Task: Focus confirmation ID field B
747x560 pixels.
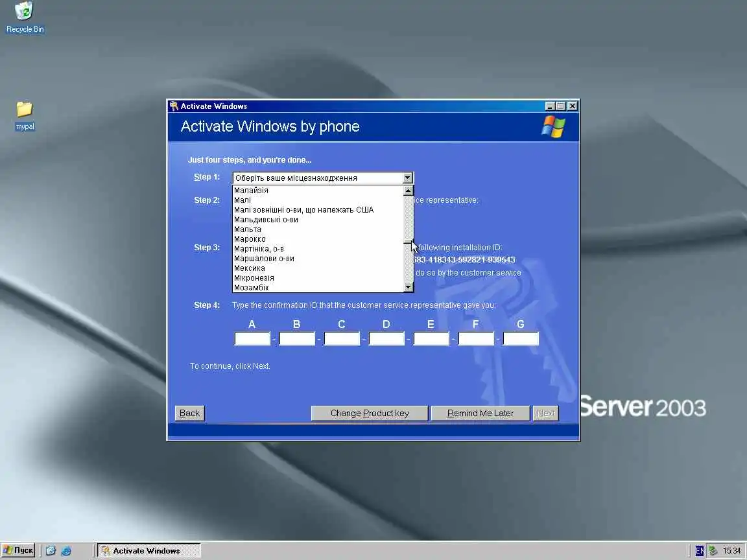Action: [297, 338]
